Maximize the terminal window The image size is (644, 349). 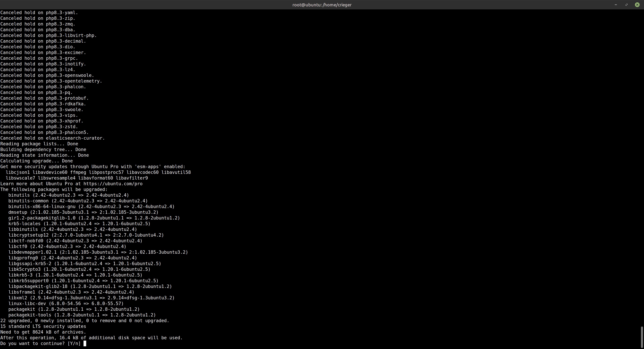click(627, 5)
